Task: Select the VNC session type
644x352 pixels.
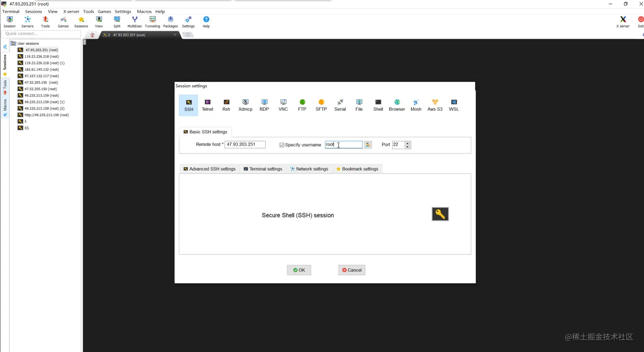Action: 283,105
